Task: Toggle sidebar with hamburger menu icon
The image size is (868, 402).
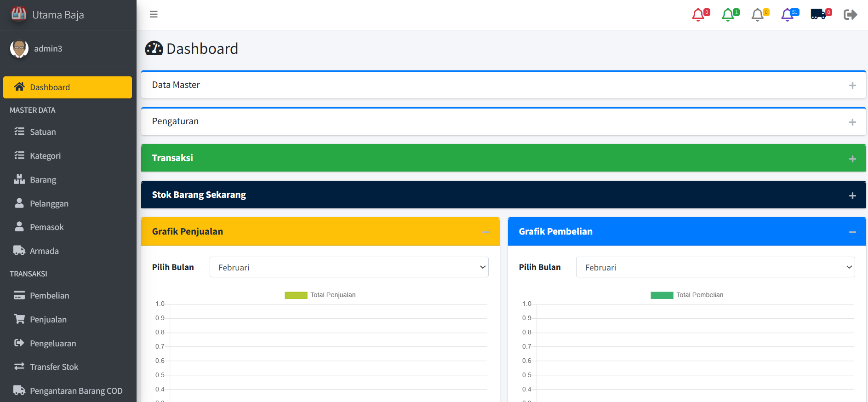Action: coord(154,15)
